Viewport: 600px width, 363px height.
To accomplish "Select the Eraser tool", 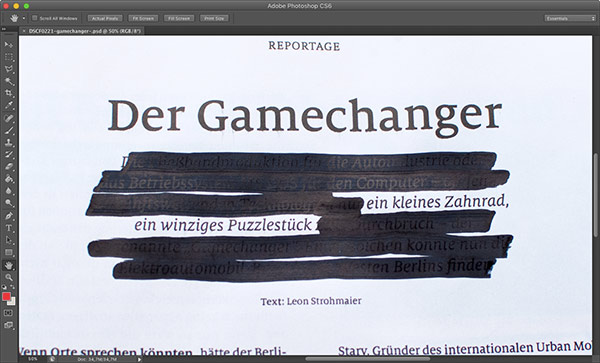I will pos(8,167).
